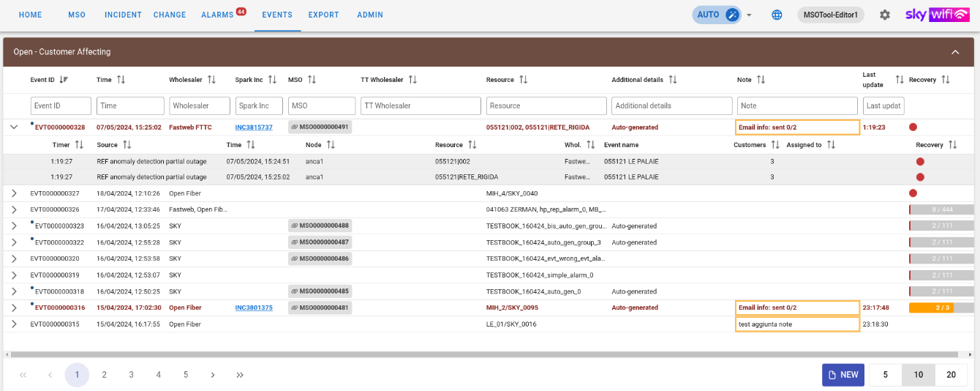Open the ALARMS tab

(217, 15)
